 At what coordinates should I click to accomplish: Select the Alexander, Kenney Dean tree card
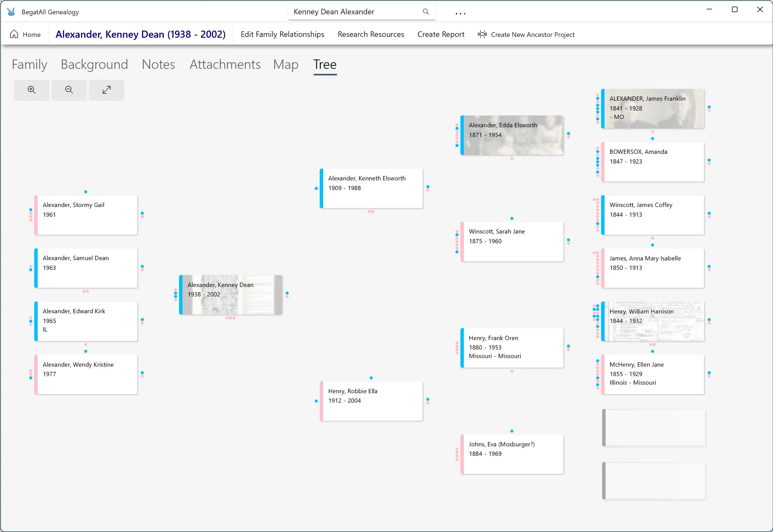click(x=231, y=295)
